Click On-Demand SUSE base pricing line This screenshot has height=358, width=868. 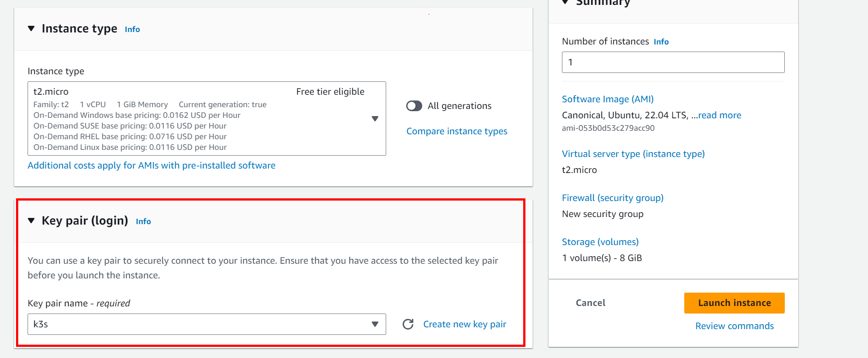(130, 126)
